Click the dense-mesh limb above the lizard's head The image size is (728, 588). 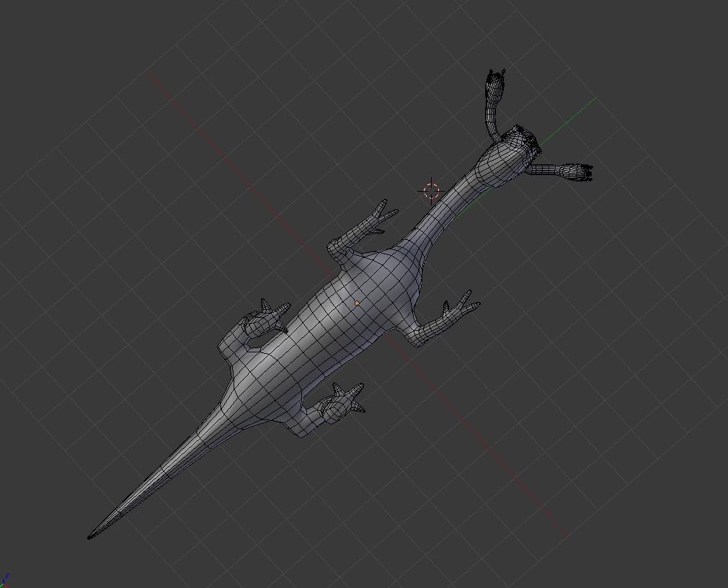pyautogui.click(x=493, y=104)
